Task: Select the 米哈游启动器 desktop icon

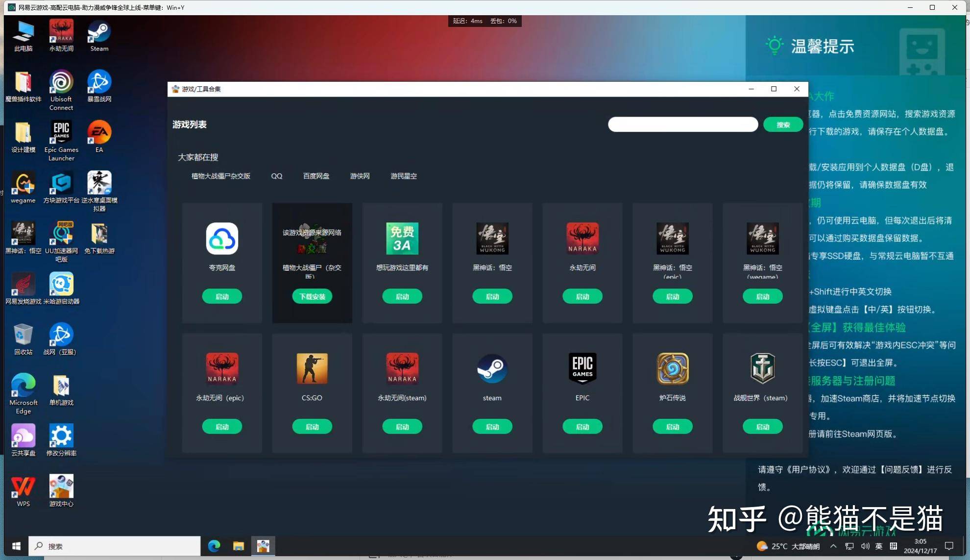Action: 61,288
